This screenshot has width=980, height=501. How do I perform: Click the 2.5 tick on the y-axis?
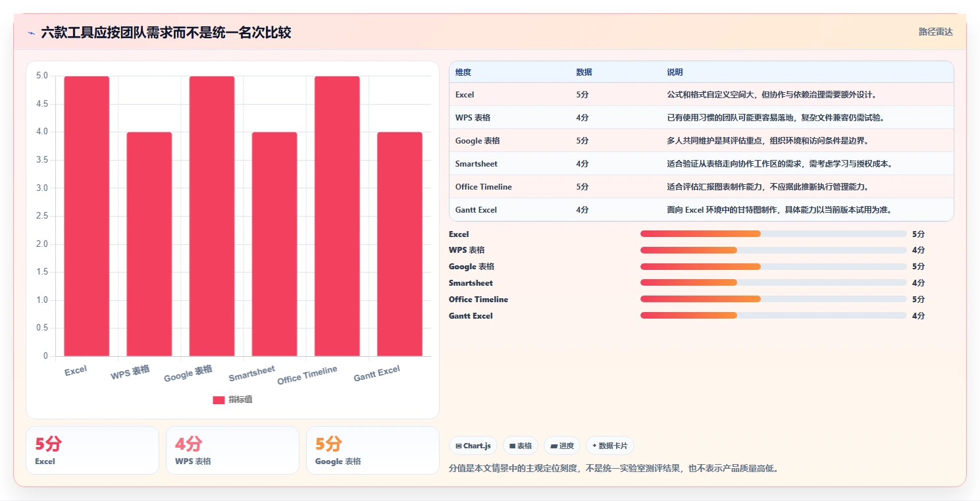point(41,216)
